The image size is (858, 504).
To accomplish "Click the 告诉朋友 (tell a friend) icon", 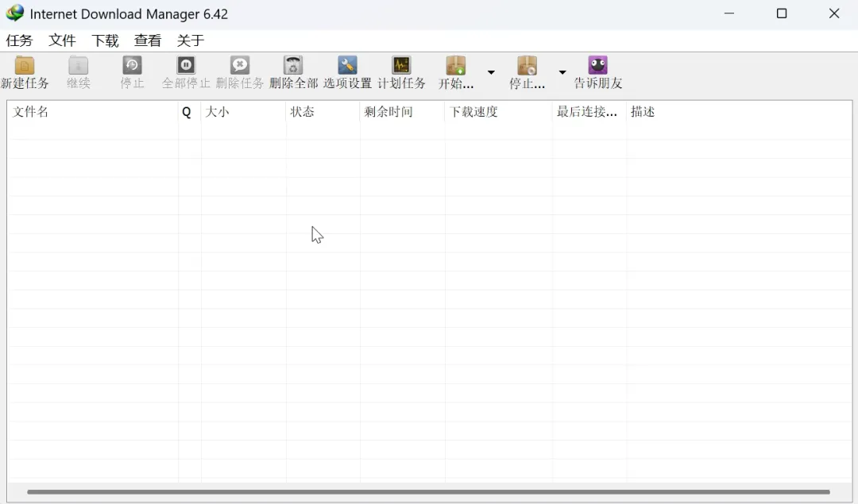I will point(598,66).
